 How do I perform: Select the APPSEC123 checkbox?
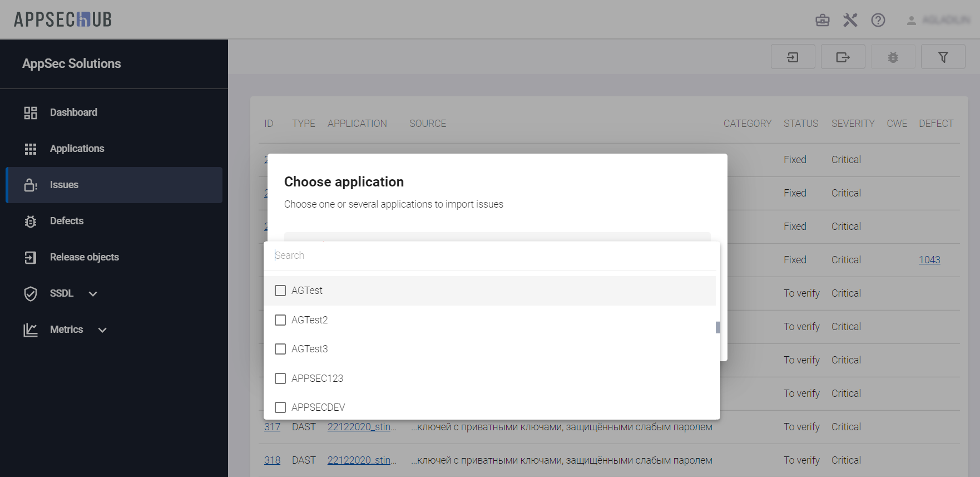280,378
